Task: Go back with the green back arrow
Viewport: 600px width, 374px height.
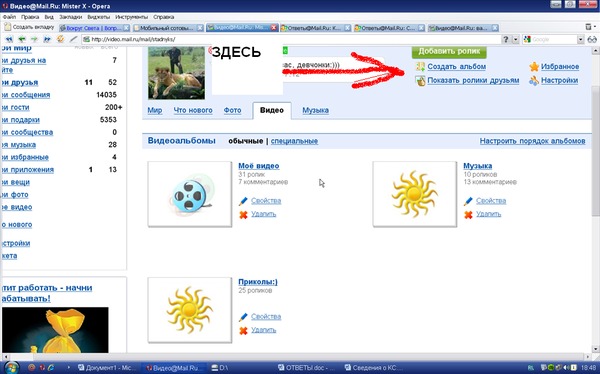Action: (22, 39)
